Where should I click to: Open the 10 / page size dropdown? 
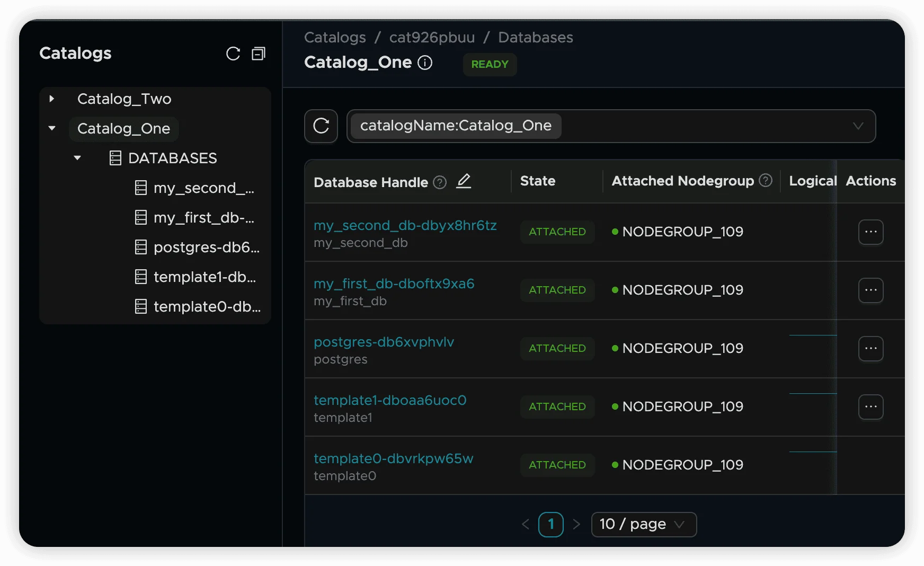(643, 524)
